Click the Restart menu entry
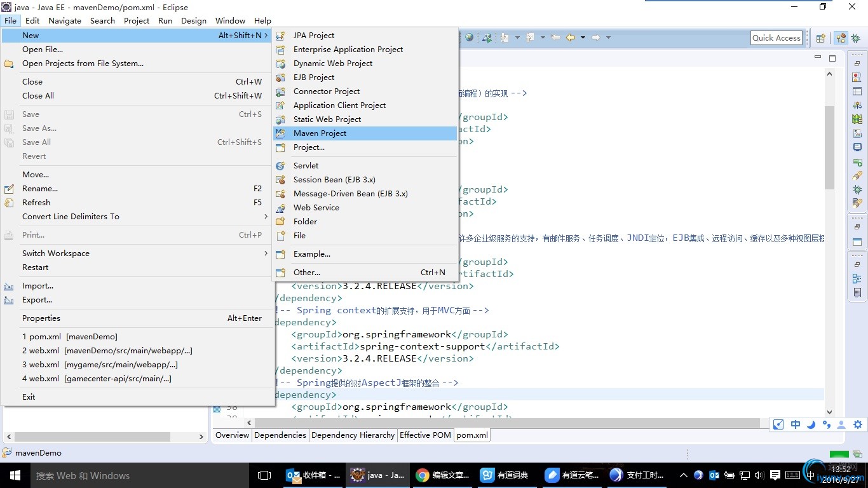 click(137, 267)
